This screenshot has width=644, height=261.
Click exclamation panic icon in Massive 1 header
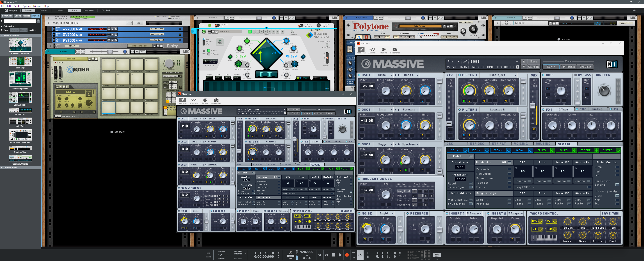point(517,67)
